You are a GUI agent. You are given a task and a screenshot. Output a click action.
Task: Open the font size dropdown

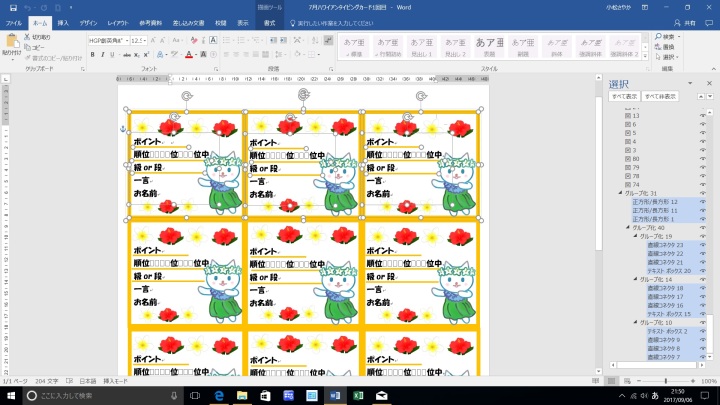pyautogui.click(x=145, y=40)
